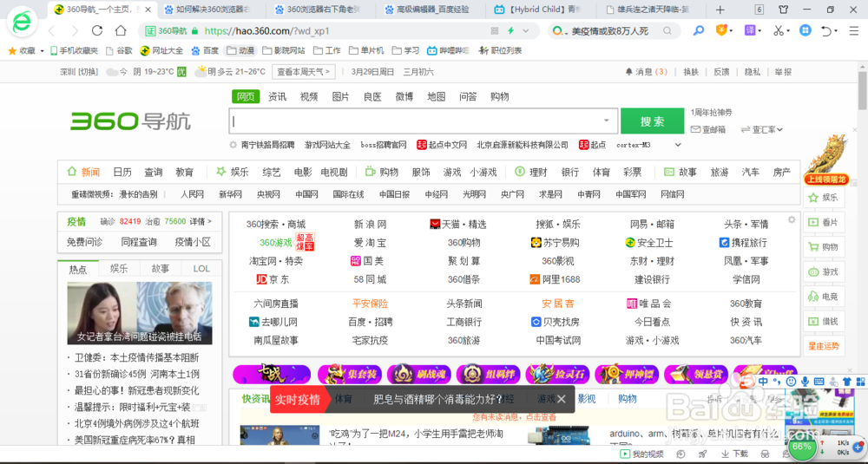
Task: Open the translate extension icon
Action: 750,30
